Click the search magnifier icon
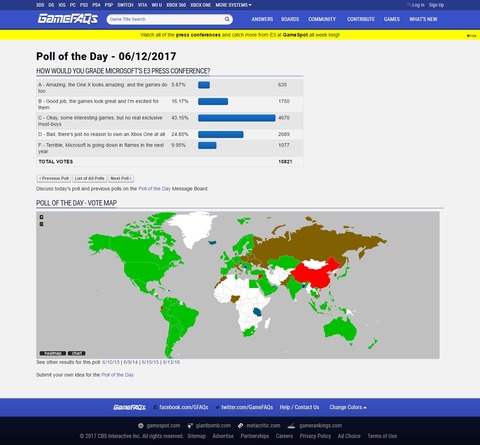 [227, 19]
